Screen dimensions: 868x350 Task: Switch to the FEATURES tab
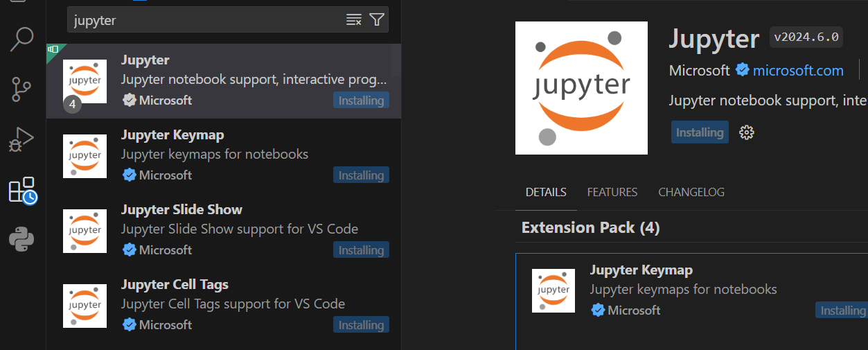612,192
